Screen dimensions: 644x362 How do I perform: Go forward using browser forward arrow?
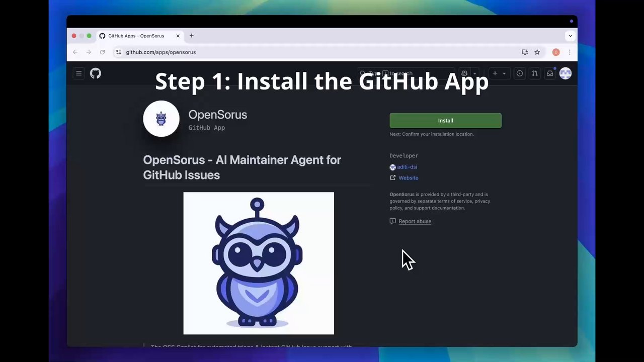click(89, 52)
